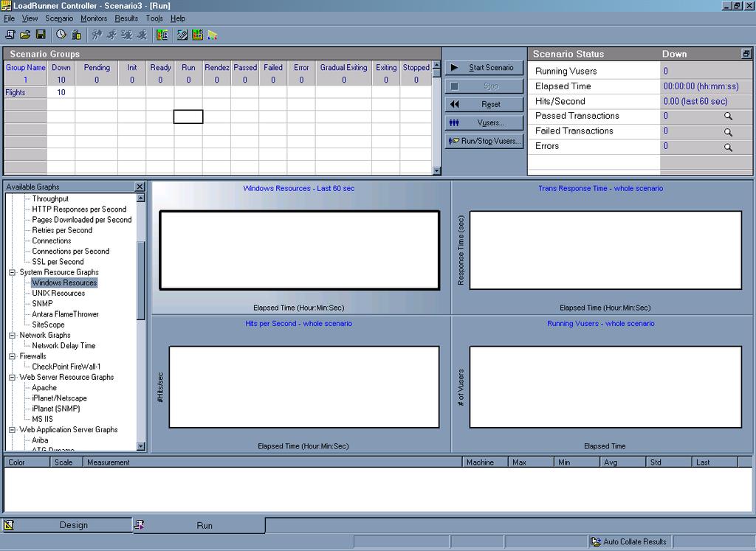Click magnifier next to Passed Transactions
Screen dimensions: 756x551
[x=728, y=116]
